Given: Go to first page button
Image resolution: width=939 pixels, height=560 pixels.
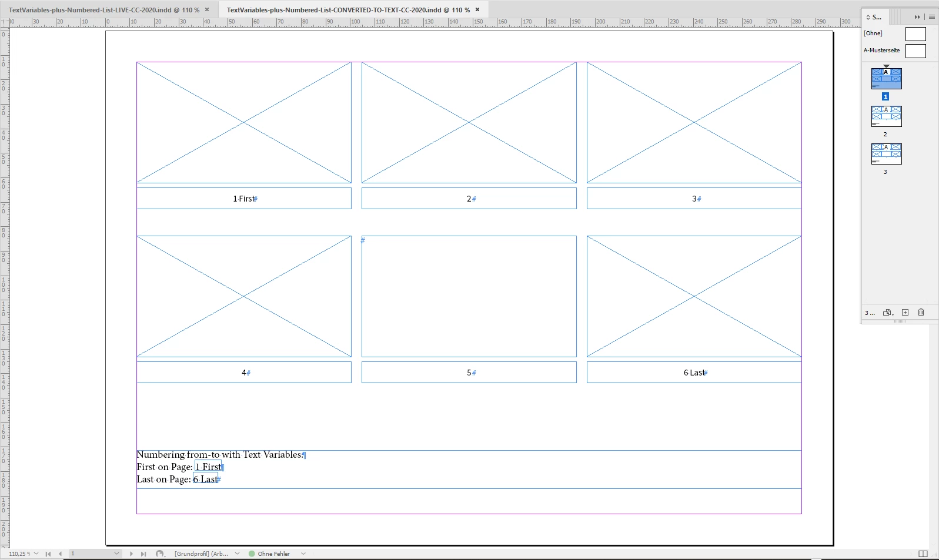Looking at the screenshot, I should click(x=48, y=554).
